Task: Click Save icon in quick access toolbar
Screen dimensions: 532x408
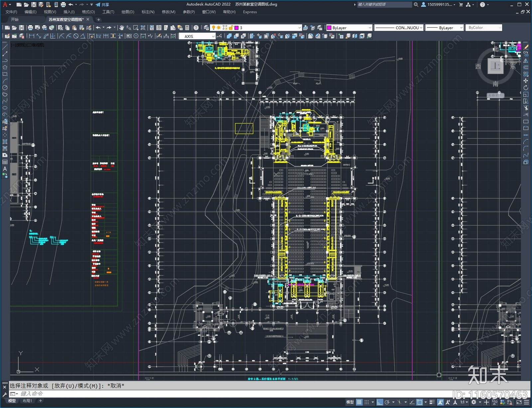Action: (x=33, y=4)
